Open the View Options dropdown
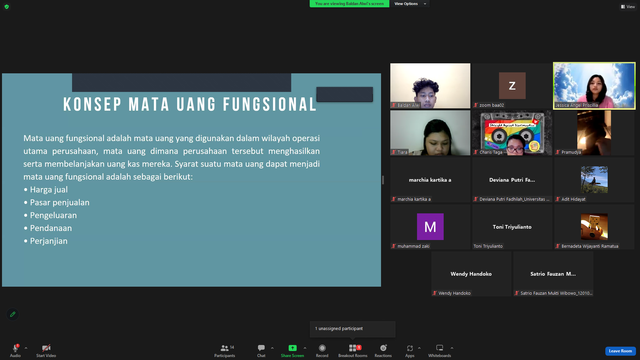Image resolution: width=640 pixels, height=360 pixels. pyautogui.click(x=410, y=4)
